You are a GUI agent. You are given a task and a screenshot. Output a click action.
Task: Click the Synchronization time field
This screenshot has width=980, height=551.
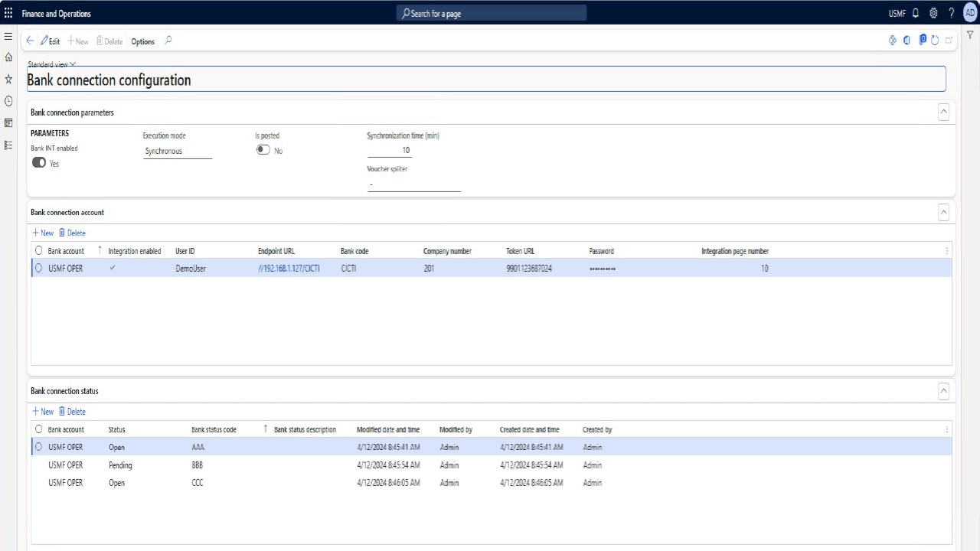click(389, 150)
